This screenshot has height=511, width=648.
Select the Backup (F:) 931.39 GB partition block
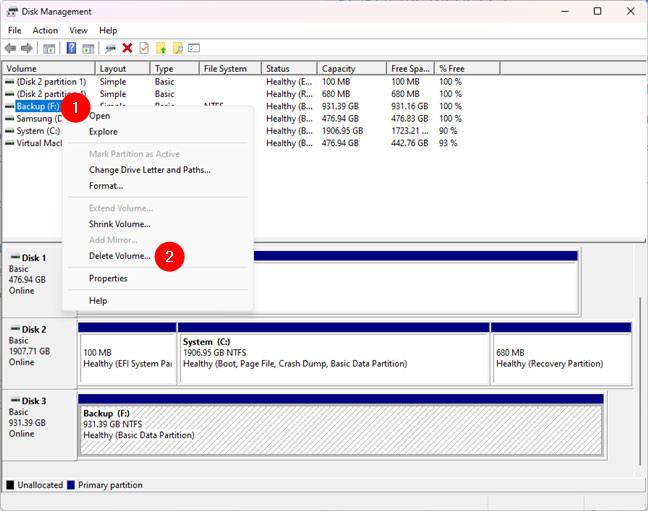(x=341, y=426)
